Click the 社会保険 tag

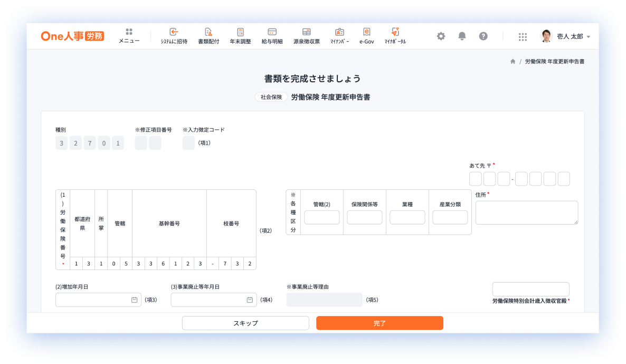tap(271, 97)
